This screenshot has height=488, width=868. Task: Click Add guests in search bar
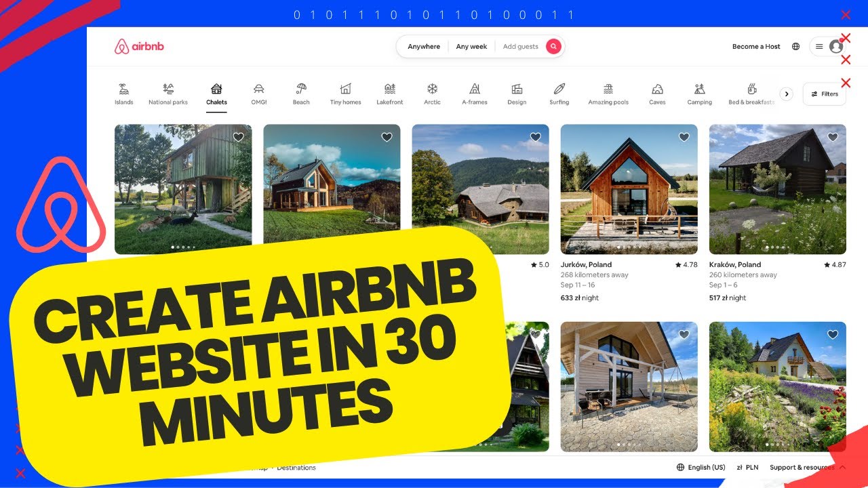521,47
